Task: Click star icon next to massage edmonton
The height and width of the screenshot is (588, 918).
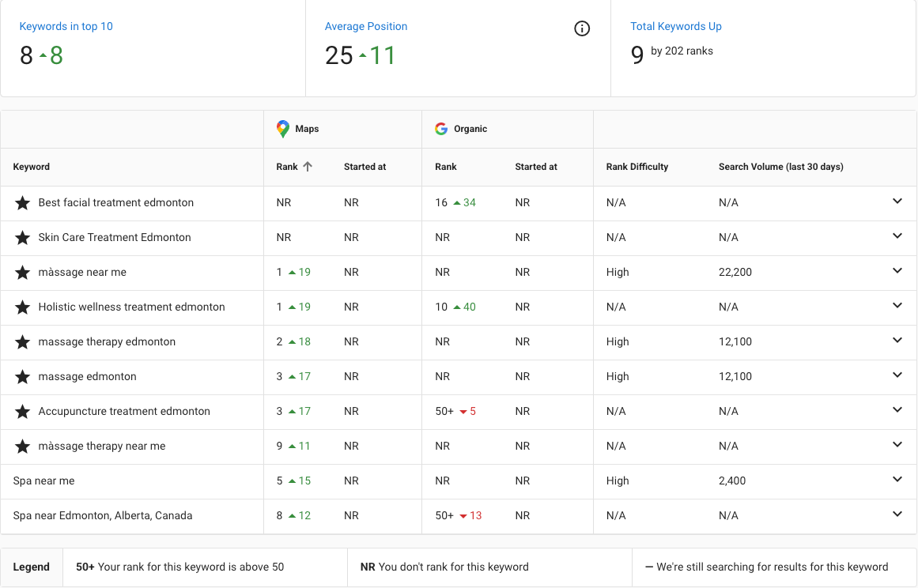Action: [x=22, y=377]
